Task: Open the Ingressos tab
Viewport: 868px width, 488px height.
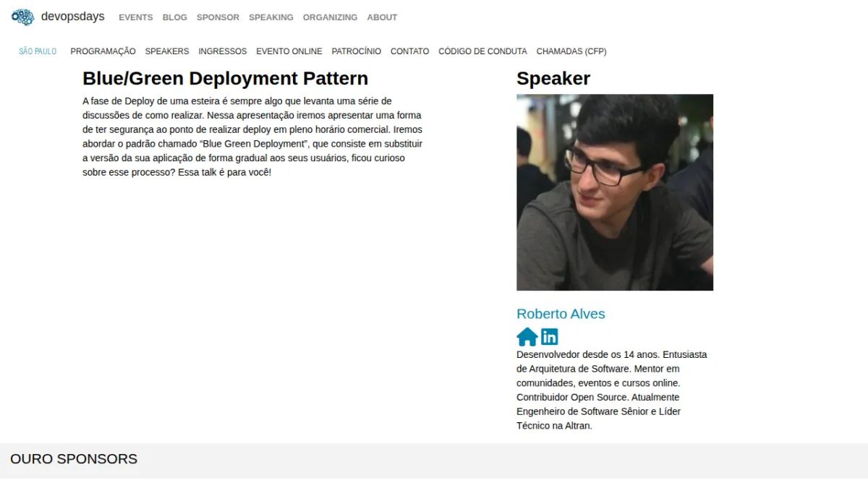Action: [x=223, y=51]
